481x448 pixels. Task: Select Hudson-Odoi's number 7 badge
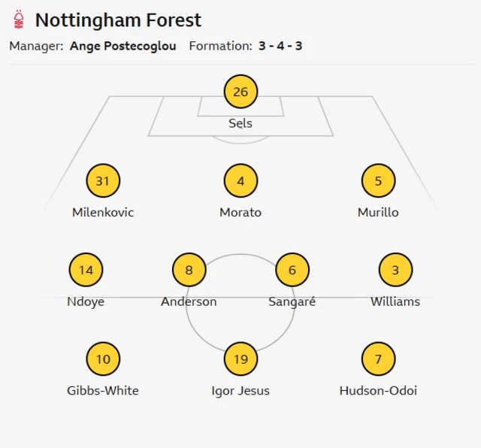tap(378, 359)
